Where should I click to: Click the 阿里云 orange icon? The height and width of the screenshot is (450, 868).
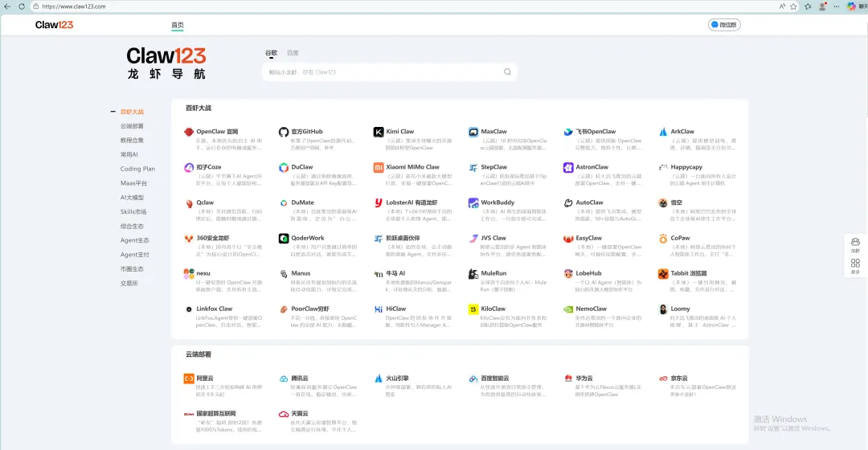coord(189,378)
